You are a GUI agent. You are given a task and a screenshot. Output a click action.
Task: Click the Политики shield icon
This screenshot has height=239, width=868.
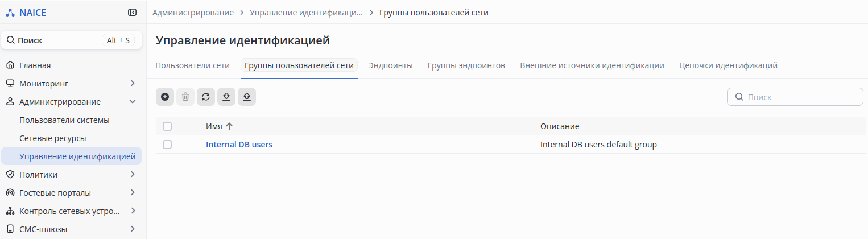10,175
